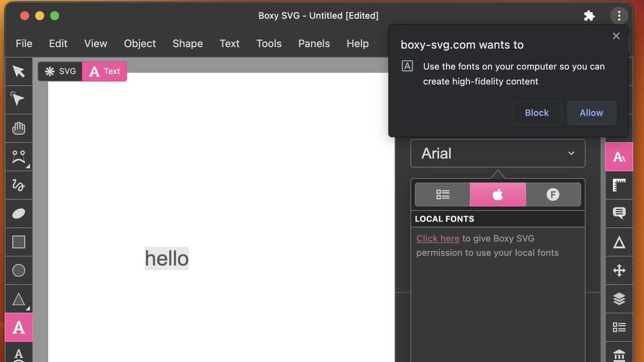Click the "Click here" local fonts link
The image size is (644, 362).
pyautogui.click(x=438, y=239)
